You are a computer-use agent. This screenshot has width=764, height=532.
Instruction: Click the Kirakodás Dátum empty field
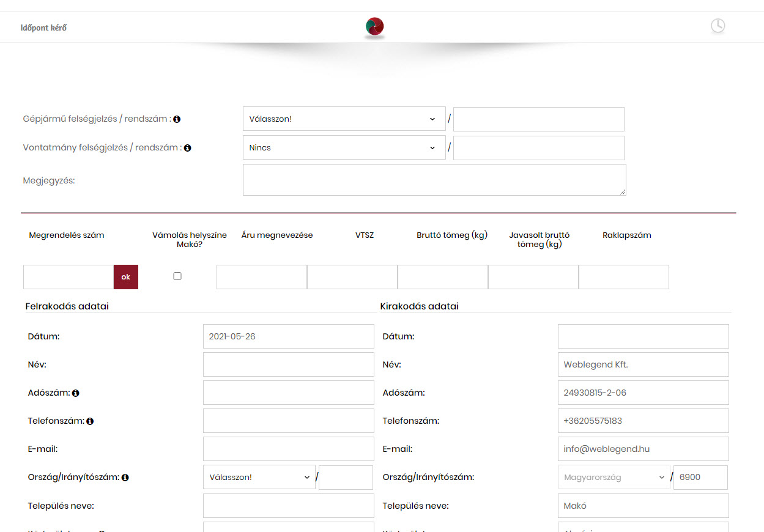643,336
